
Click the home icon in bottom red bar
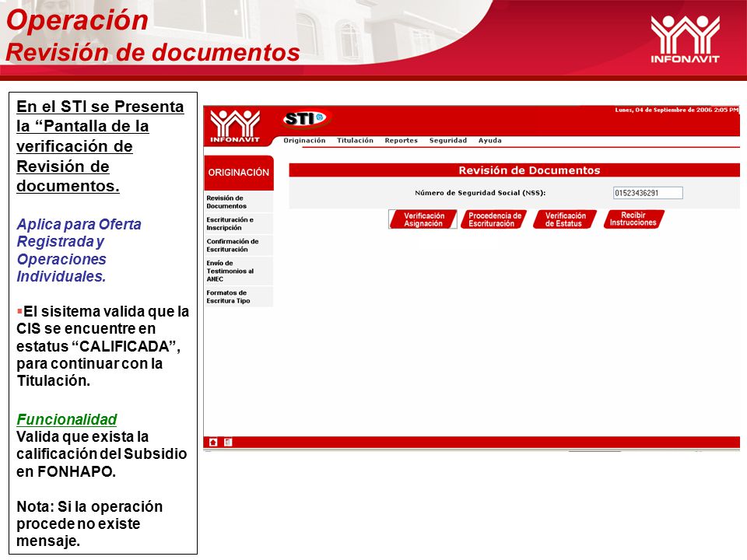(213, 443)
